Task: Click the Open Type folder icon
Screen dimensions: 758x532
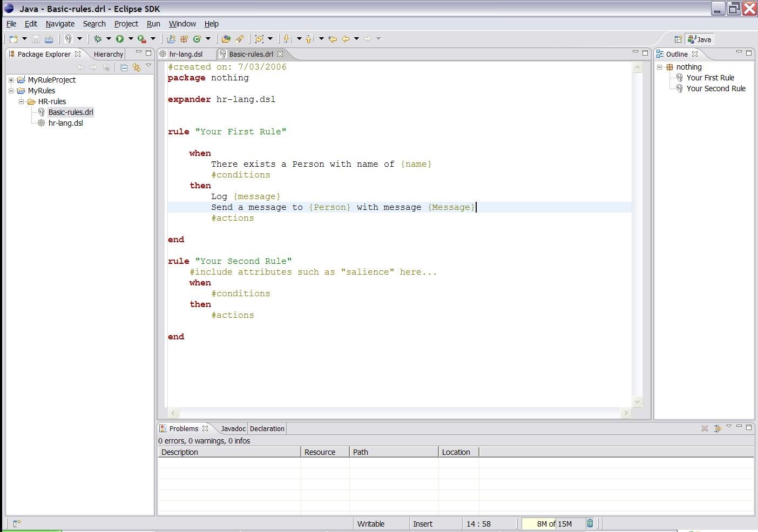Action: (226, 39)
